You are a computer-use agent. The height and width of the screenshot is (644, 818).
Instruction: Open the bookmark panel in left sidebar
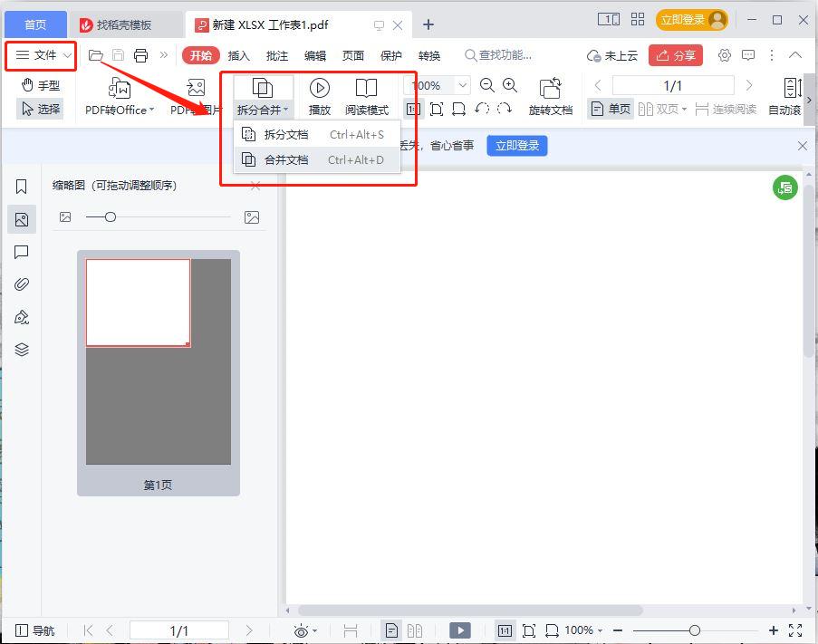pos(22,187)
